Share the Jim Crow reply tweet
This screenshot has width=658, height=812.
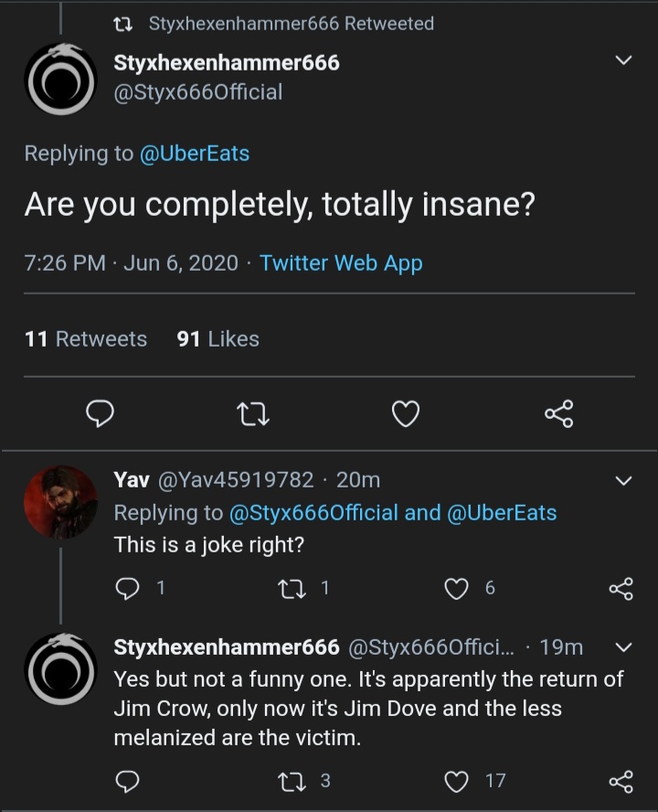(x=621, y=781)
